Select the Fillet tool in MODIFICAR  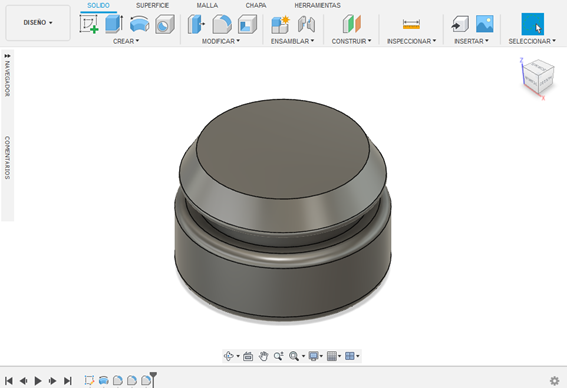click(222, 24)
